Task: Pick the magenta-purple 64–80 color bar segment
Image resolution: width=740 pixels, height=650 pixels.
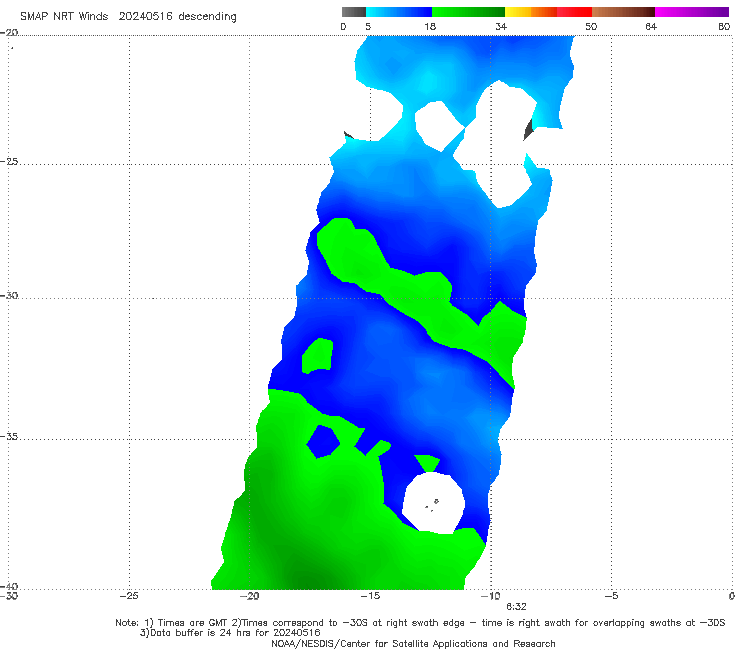Action: [692, 12]
